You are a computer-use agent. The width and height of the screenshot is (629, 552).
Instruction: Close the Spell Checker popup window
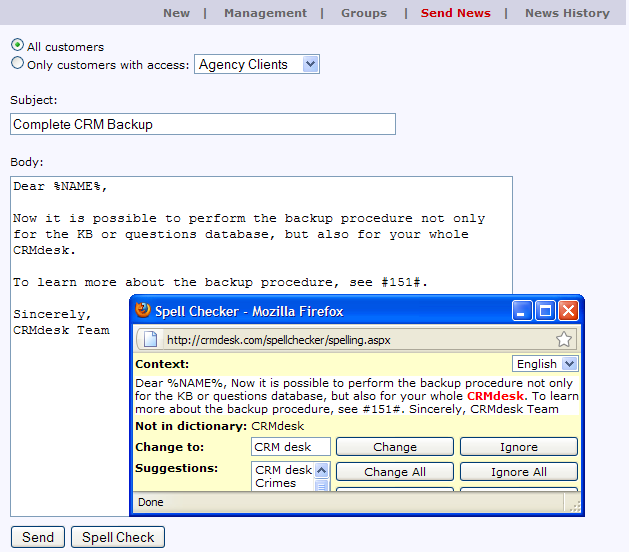568,311
